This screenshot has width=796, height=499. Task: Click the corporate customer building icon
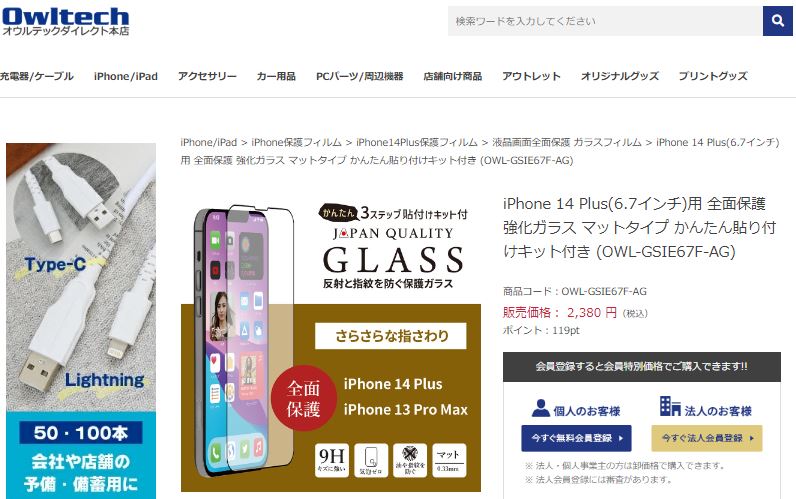pyautogui.click(x=670, y=406)
